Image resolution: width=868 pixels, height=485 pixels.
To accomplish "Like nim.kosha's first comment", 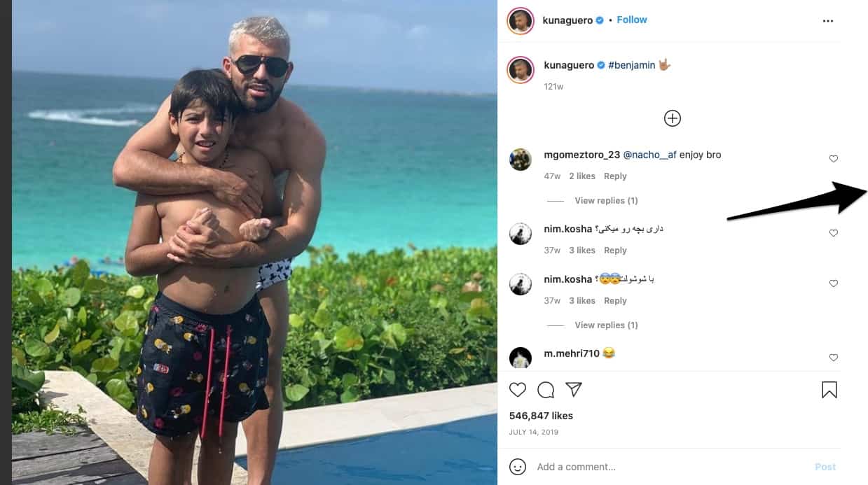I will [834, 233].
